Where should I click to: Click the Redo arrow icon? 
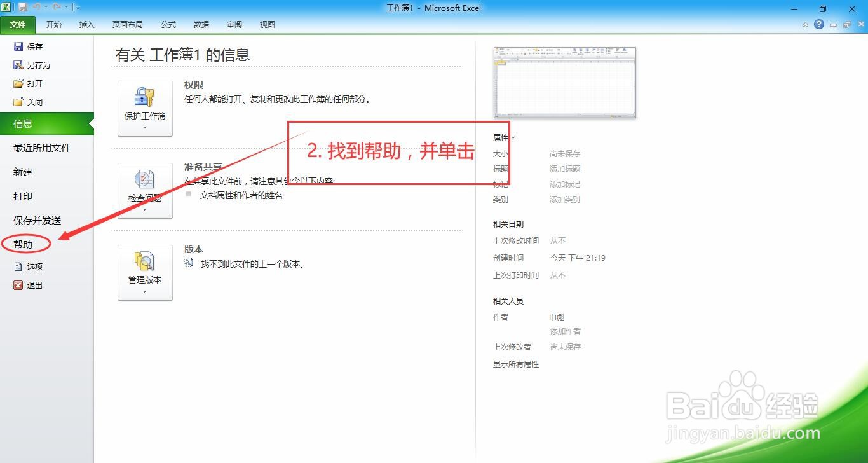56,7
